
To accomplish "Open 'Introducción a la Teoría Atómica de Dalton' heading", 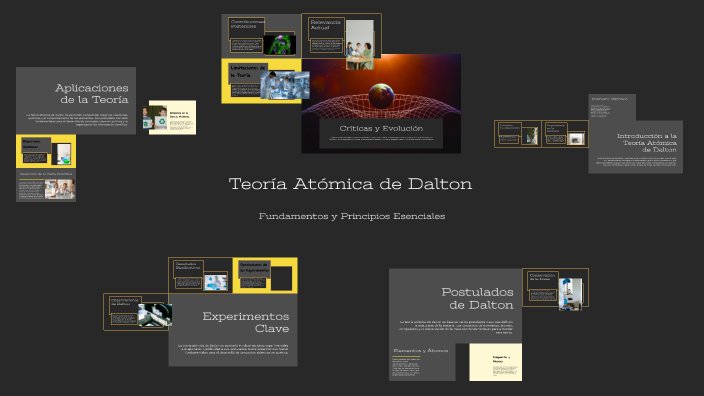I will coord(647,143).
